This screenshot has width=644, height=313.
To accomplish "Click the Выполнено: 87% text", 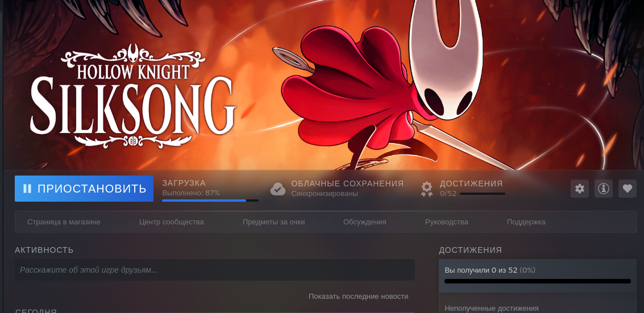I will 191,193.
